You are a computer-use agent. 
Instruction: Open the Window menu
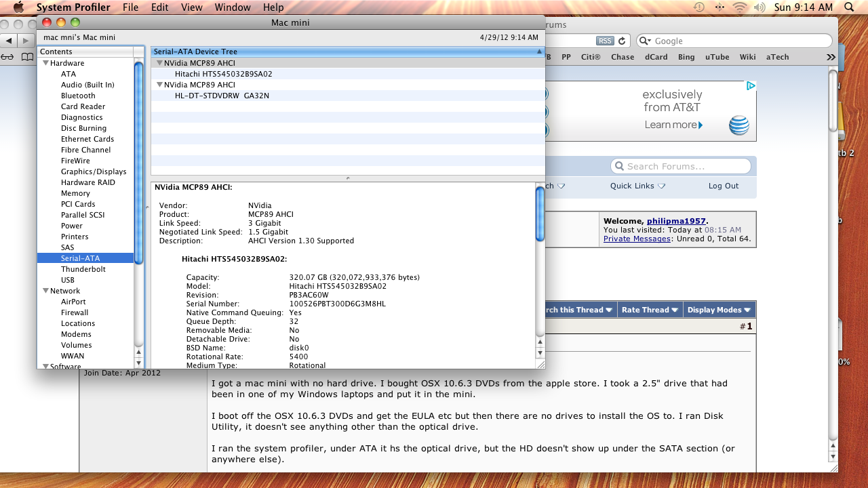point(233,7)
